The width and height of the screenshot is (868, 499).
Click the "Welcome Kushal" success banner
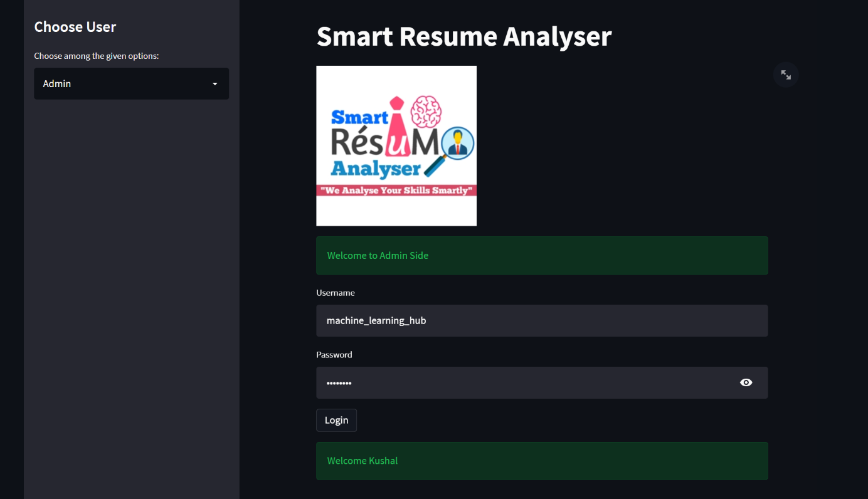(542, 460)
